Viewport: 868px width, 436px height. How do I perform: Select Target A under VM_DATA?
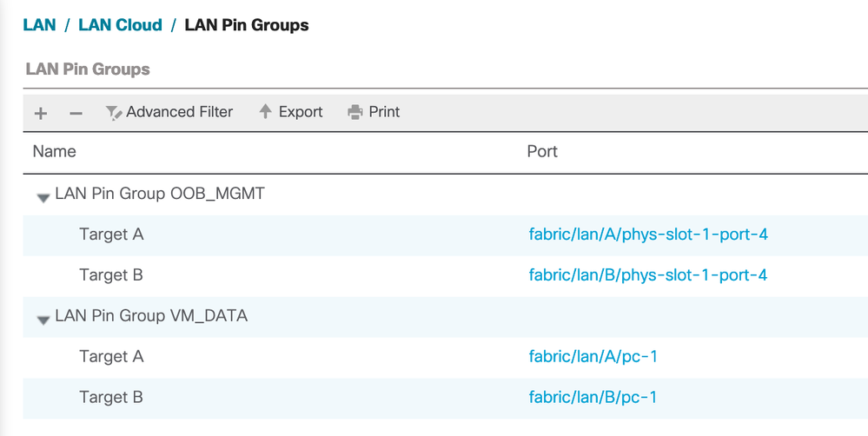[x=111, y=357]
